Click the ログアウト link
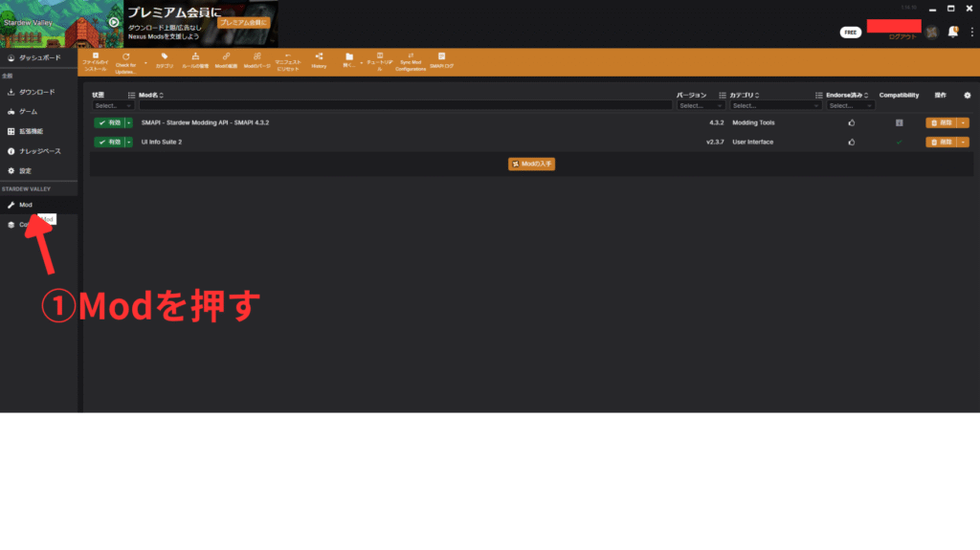 pos(902,37)
